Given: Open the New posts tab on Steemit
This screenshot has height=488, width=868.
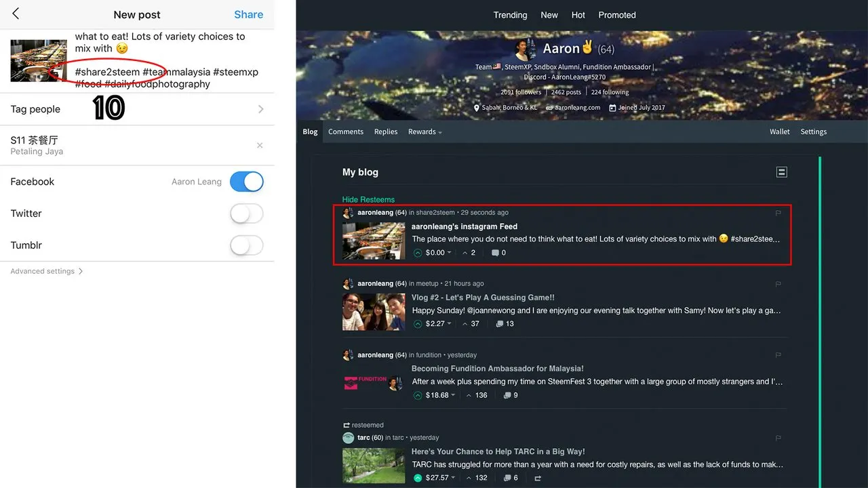Looking at the screenshot, I should 549,15.
